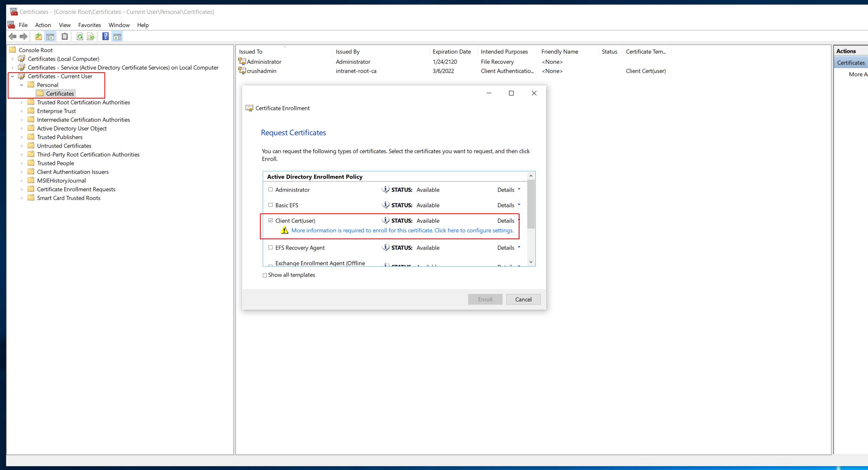Click the Certificate Enrollment dialog title icon

[249, 108]
